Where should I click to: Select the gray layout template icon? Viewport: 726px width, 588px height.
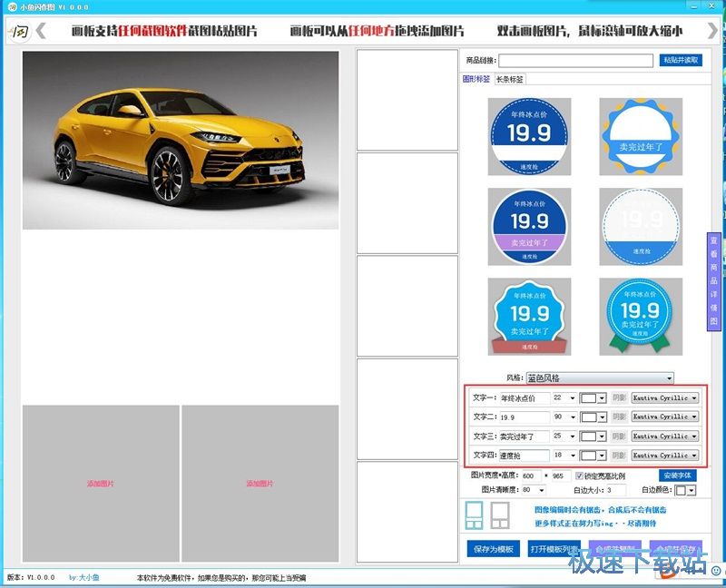pyautogui.click(x=499, y=515)
